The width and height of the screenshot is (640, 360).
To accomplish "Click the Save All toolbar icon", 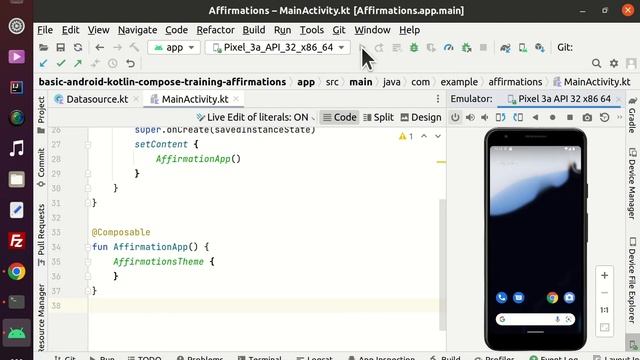I will pos(60,47).
